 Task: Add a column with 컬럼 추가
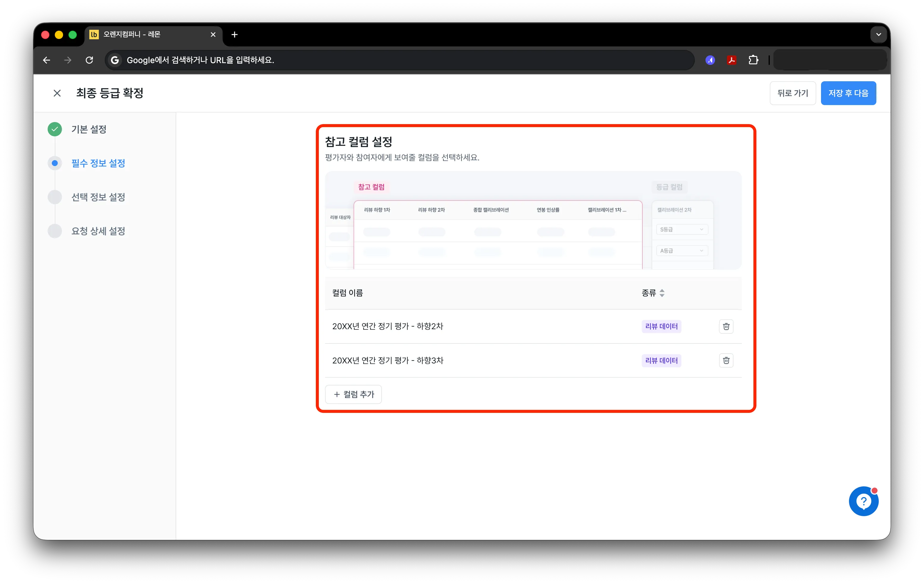353,394
